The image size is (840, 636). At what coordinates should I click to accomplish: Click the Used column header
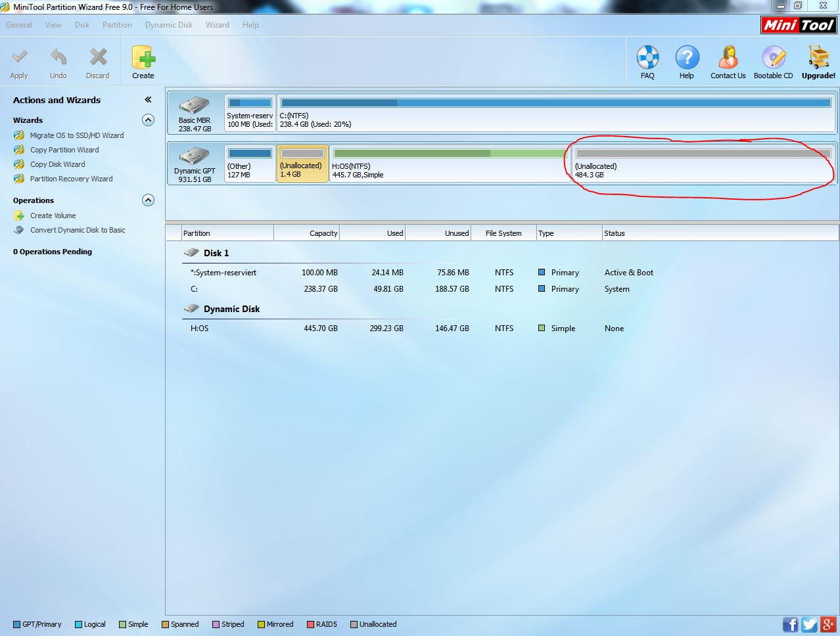coord(373,233)
